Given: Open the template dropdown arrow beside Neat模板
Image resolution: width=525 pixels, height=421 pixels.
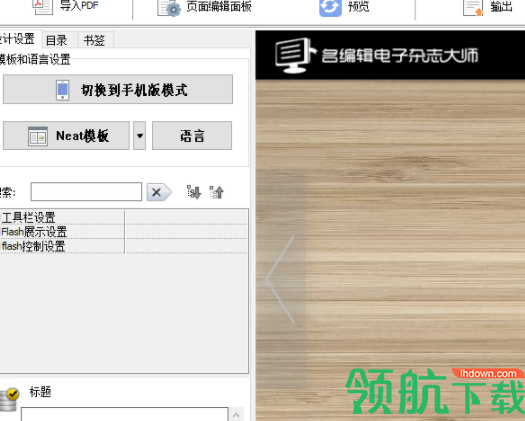Looking at the screenshot, I should click(x=140, y=136).
